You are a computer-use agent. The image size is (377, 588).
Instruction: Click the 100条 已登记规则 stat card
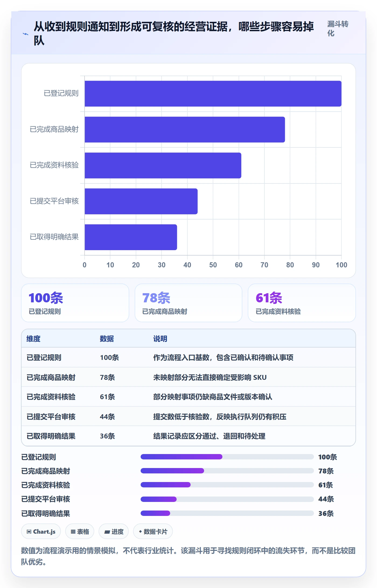click(75, 303)
